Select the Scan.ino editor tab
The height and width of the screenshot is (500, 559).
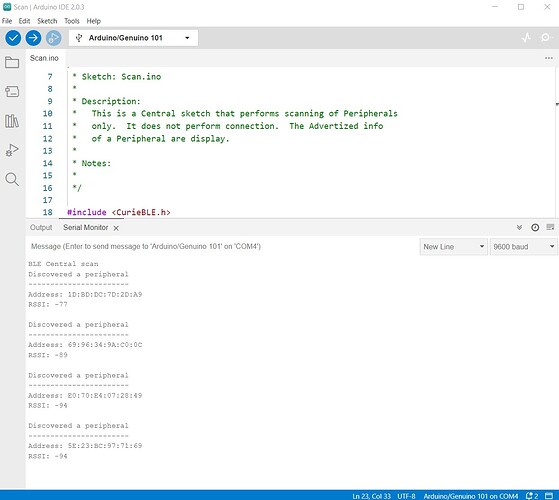pos(44,58)
